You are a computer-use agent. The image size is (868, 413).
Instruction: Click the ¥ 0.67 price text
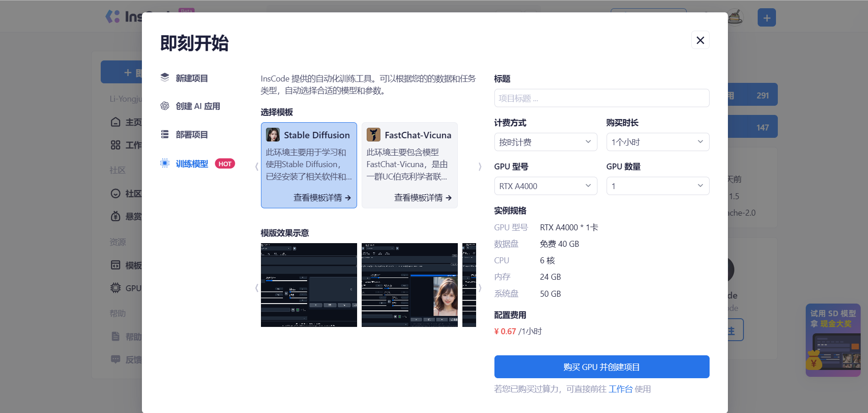pyautogui.click(x=505, y=331)
